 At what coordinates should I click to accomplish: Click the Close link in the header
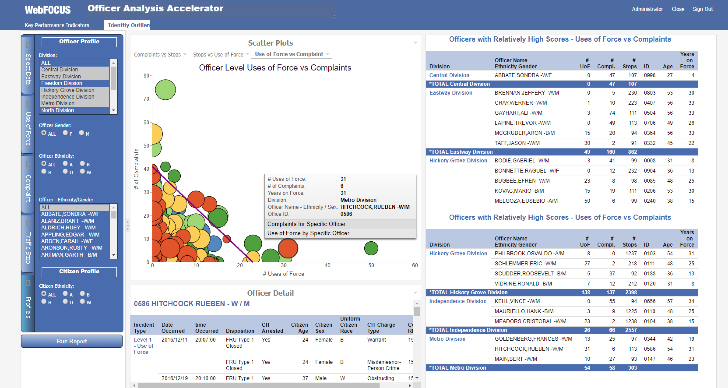[x=678, y=9]
